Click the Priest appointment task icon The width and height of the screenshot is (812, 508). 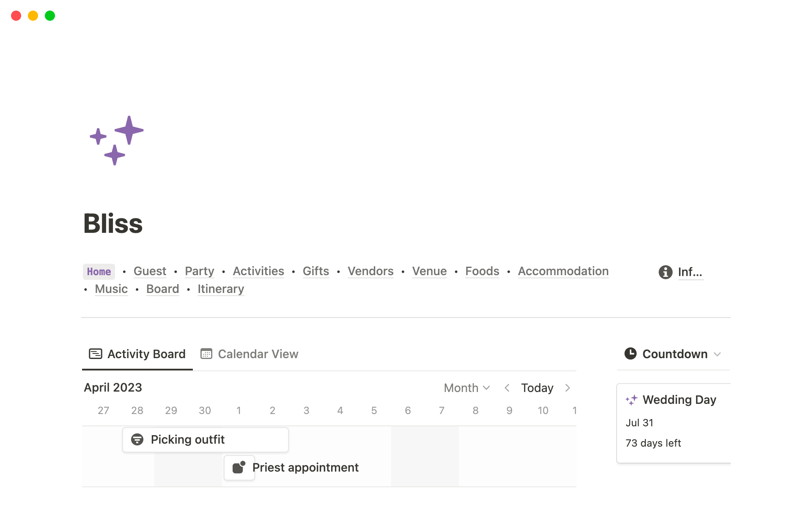pos(239,467)
